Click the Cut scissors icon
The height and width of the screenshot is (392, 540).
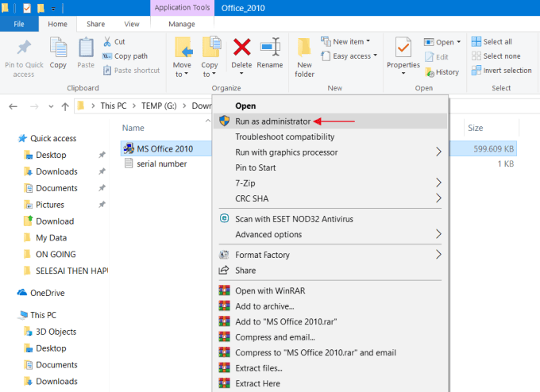107,41
